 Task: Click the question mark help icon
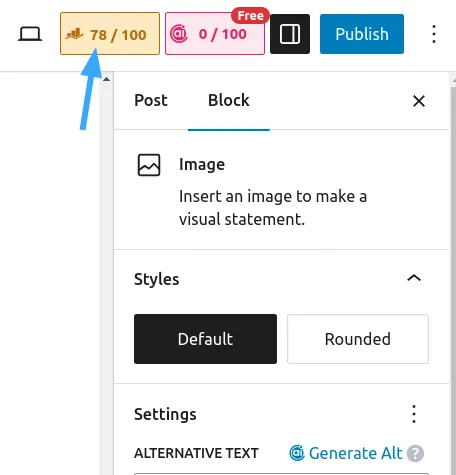[x=415, y=453]
